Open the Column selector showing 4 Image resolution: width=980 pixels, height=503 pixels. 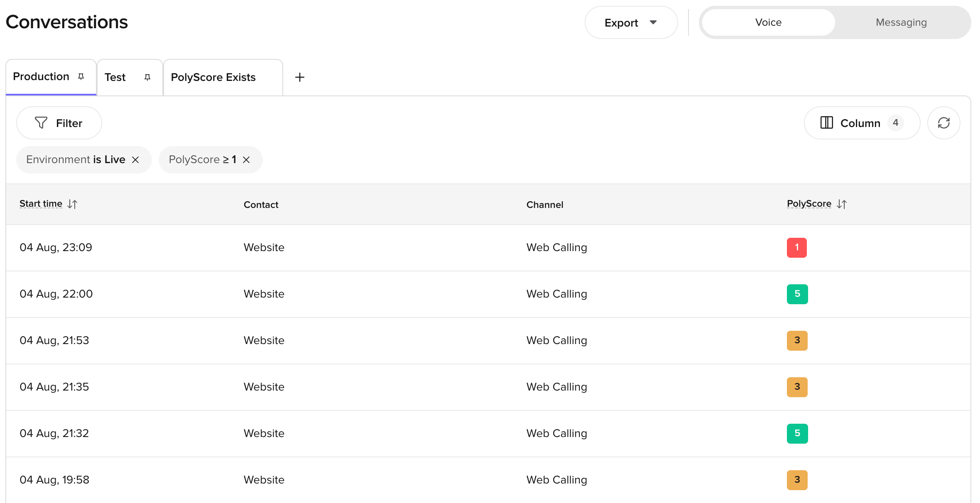click(862, 123)
